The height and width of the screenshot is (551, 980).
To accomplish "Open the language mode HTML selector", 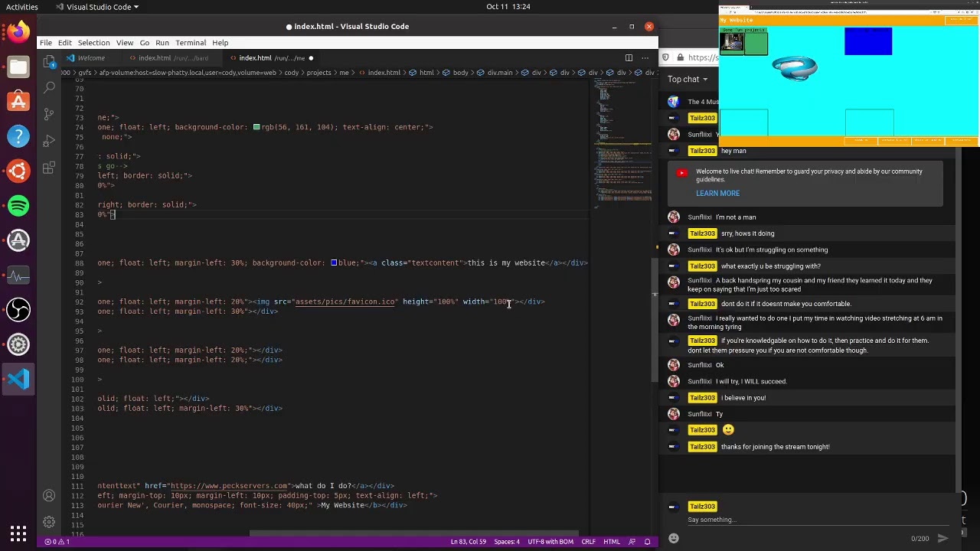I will click(612, 542).
